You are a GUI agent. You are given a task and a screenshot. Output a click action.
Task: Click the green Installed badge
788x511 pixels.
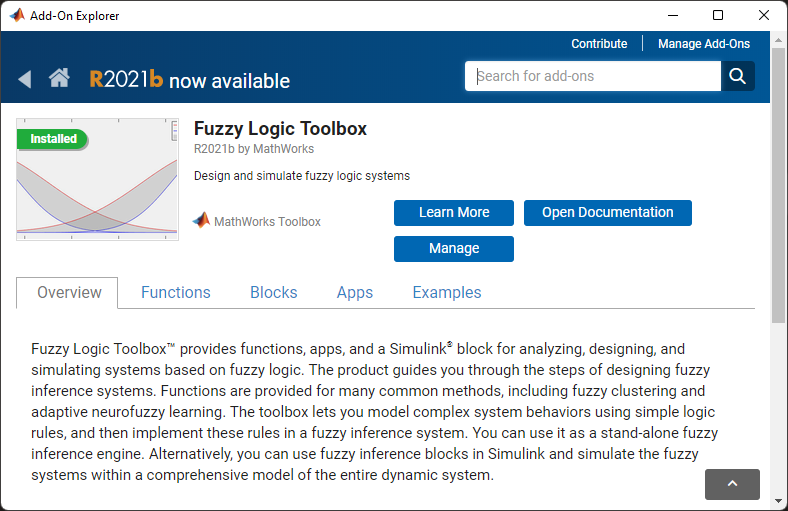click(53, 139)
